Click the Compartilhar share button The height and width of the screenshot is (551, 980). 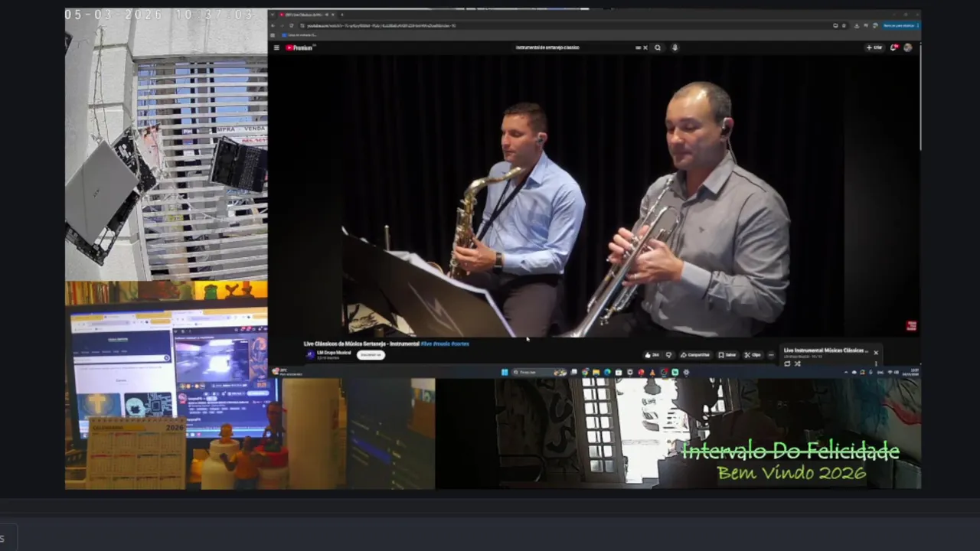point(695,355)
